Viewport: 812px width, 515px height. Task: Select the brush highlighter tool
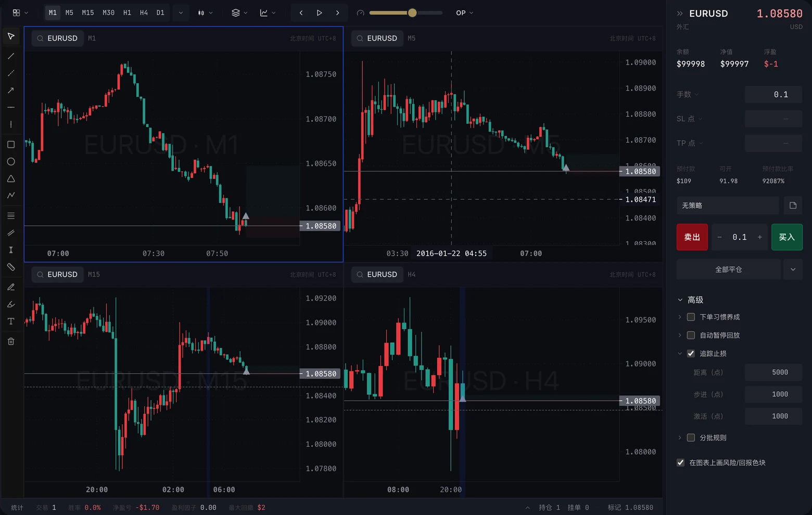(11, 304)
